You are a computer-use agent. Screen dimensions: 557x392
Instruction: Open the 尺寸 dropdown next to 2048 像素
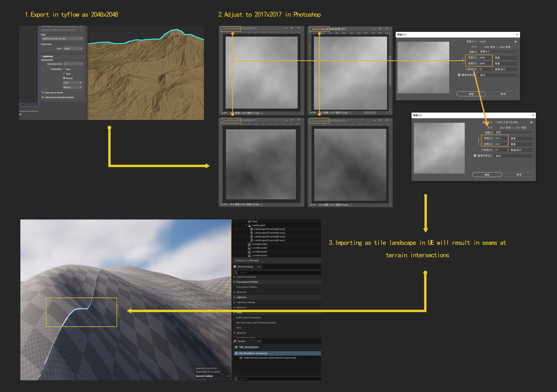pyautogui.click(x=481, y=47)
